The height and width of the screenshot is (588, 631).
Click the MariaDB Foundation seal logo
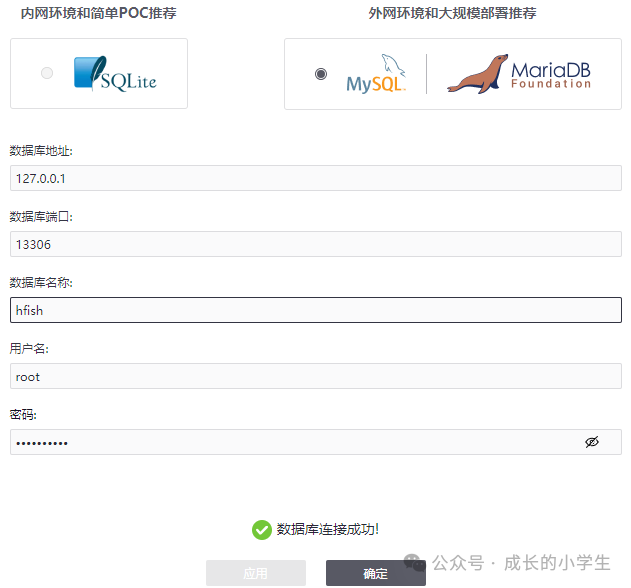click(519, 74)
